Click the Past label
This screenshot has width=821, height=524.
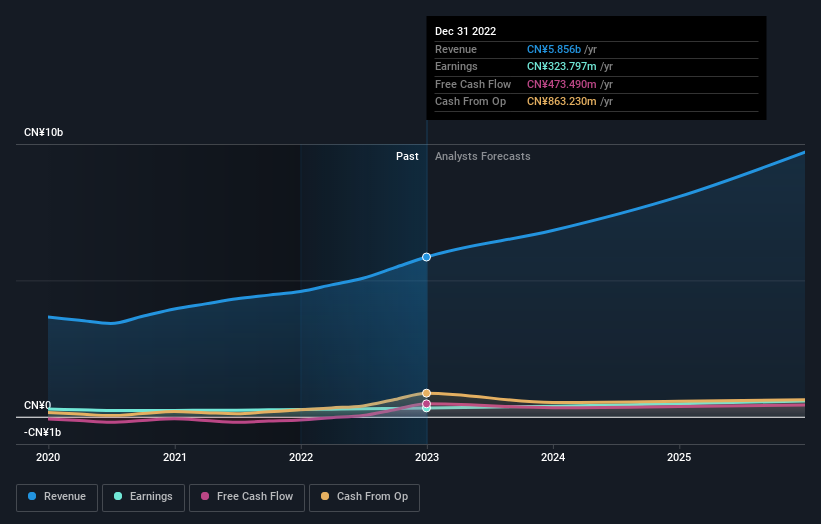click(407, 156)
